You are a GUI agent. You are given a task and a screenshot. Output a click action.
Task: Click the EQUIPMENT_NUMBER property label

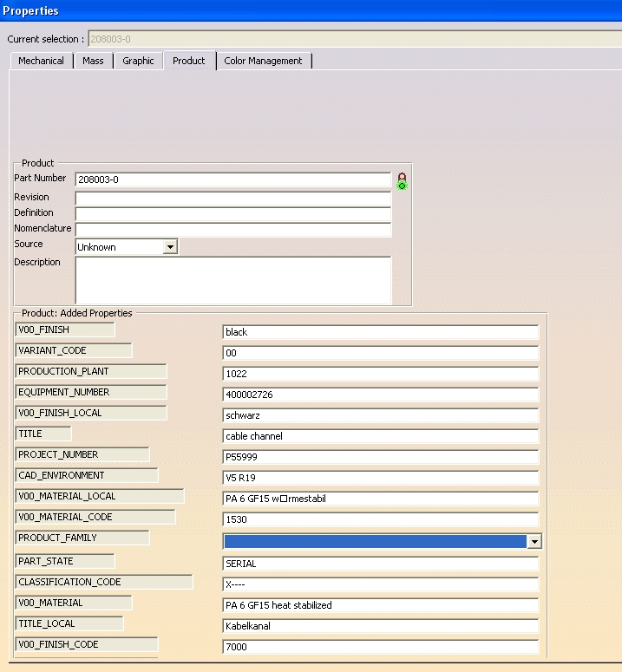91,392
